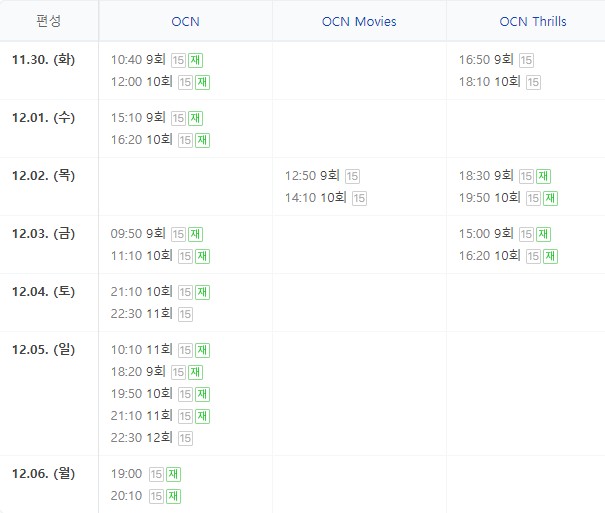Click the green 재 rerun badge beside 10:40 9회

point(195,60)
